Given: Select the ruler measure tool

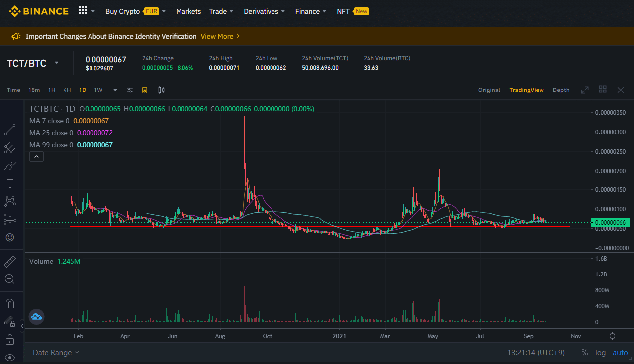Looking at the screenshot, I should click(9, 261).
